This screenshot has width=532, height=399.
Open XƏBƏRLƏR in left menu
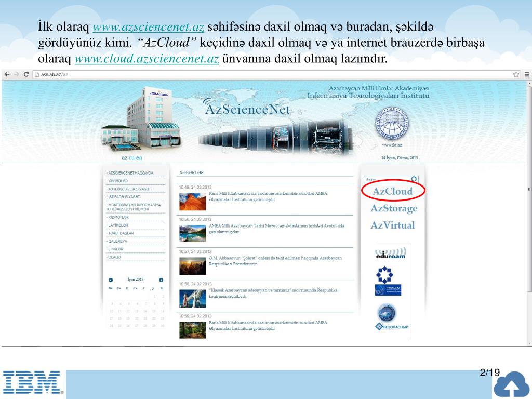[118, 181]
